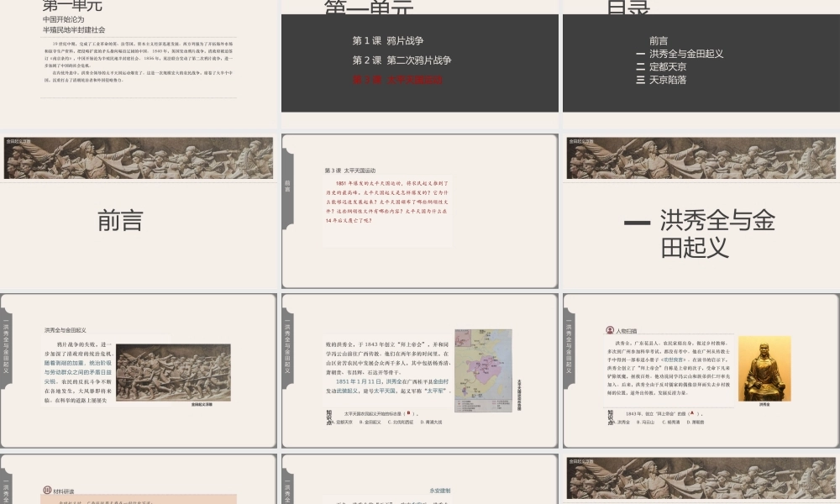Screen dimensions: 840x504
Task: Select the '第 1 课 鸦片战争' lesson line
Action: pos(388,40)
